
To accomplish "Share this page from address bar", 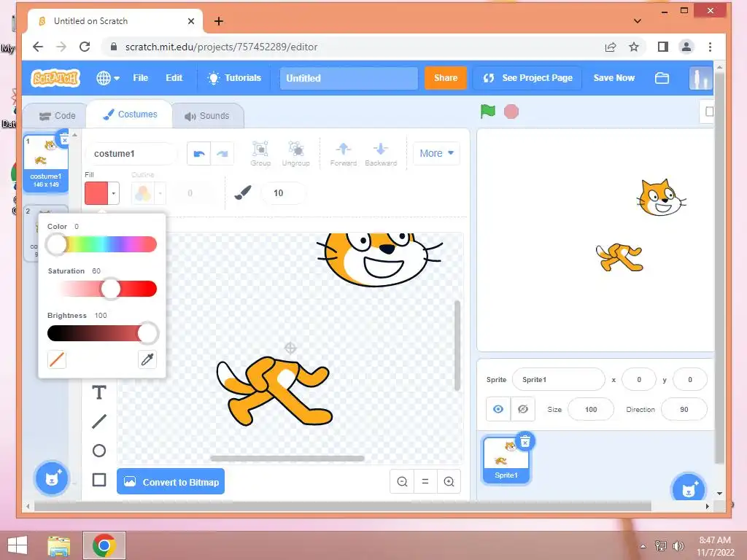I will (x=611, y=47).
